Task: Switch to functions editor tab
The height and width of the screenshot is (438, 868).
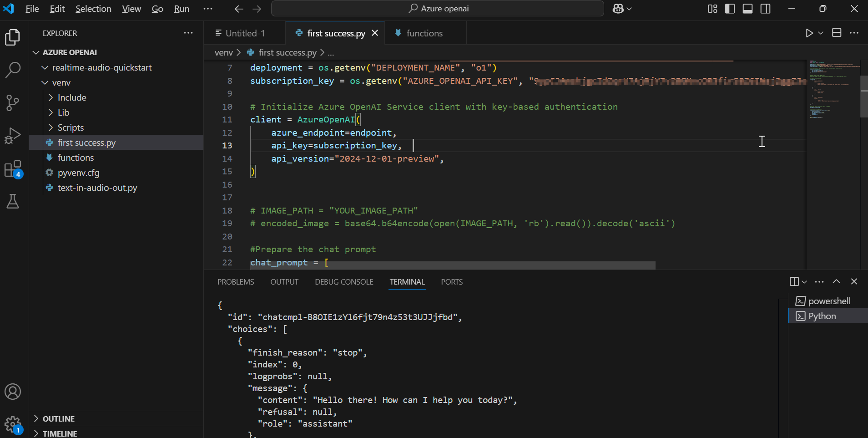Action: (x=424, y=33)
